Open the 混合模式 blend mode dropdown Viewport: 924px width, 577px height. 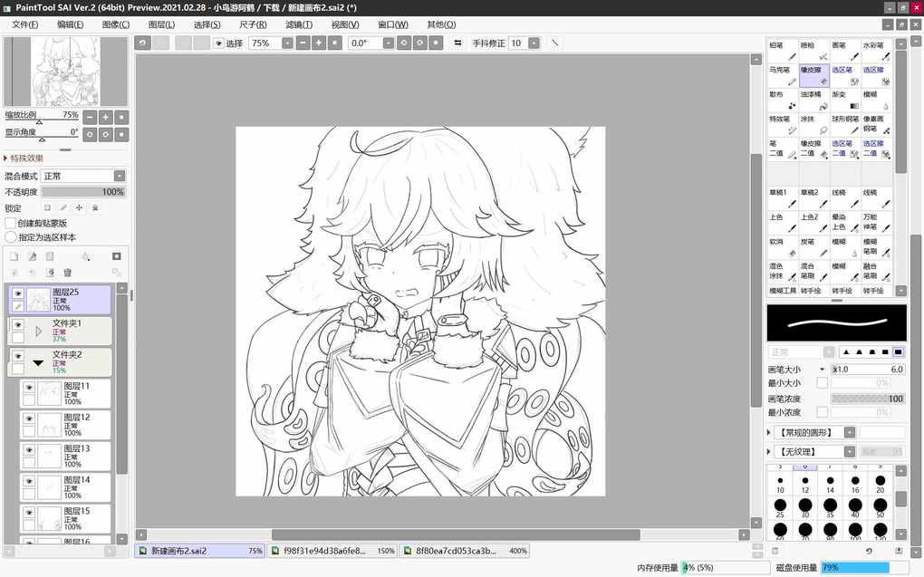(x=82, y=176)
